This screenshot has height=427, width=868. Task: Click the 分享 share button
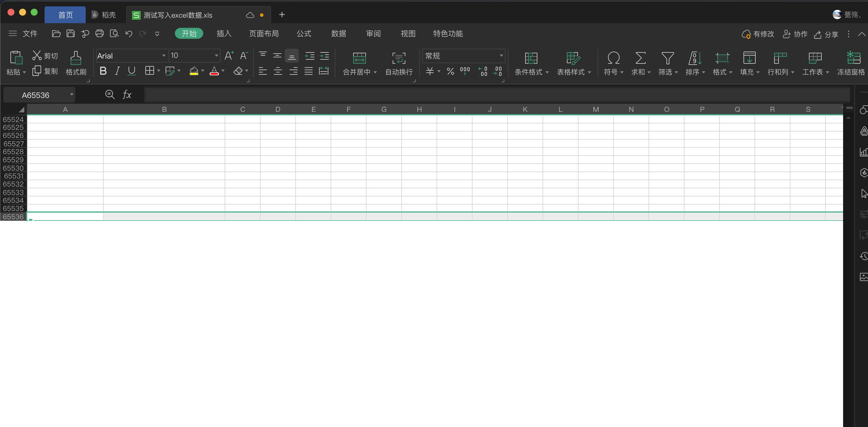tap(826, 34)
